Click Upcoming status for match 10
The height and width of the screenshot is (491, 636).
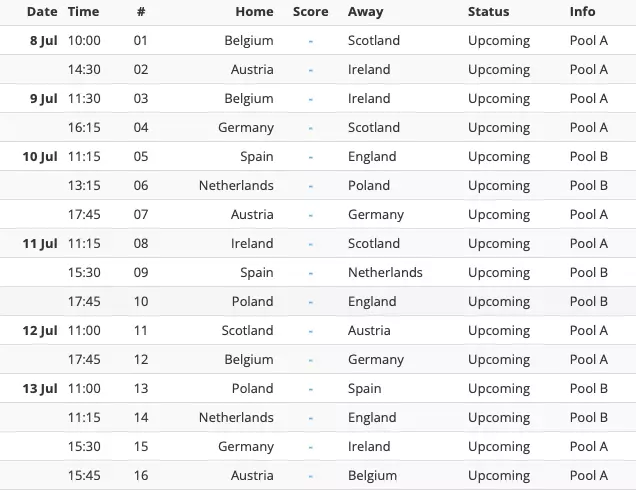tap(499, 302)
